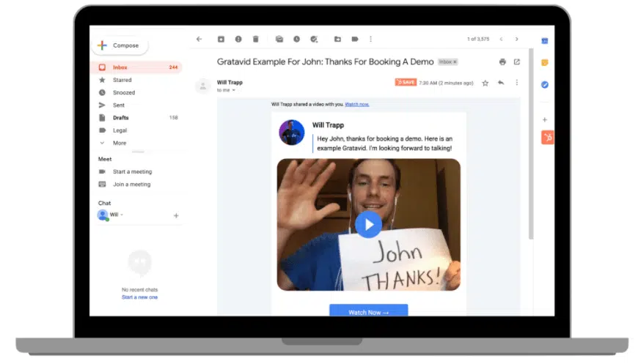
Task: Star the message from Will Trapp
Action: pyautogui.click(x=485, y=83)
